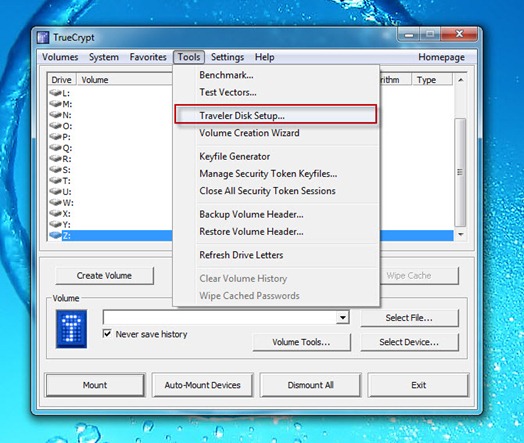The image size is (524, 443).
Task: Open the volume path dropdown arrow
Action: coord(343,317)
